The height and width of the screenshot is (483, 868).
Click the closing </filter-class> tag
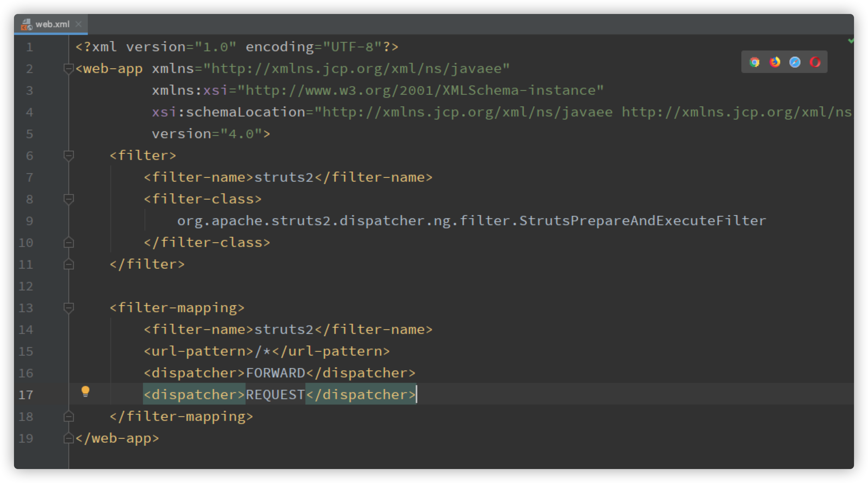coord(207,243)
